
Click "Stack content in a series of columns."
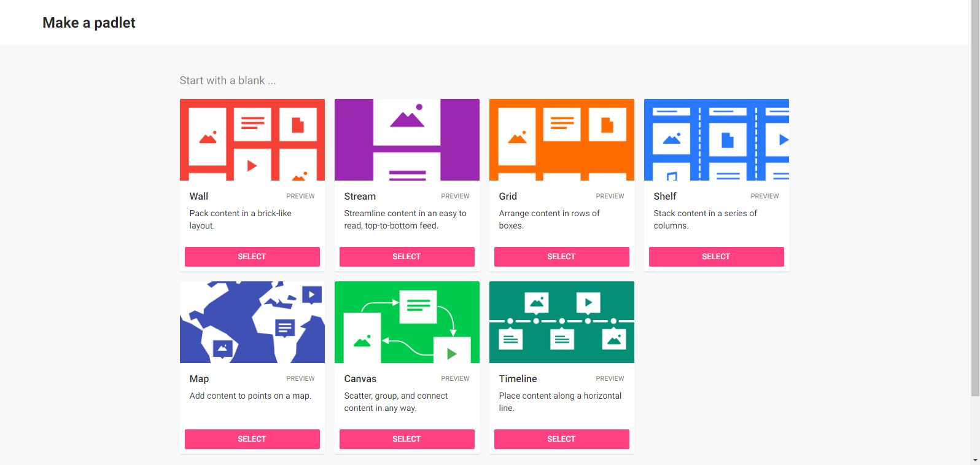click(x=705, y=219)
